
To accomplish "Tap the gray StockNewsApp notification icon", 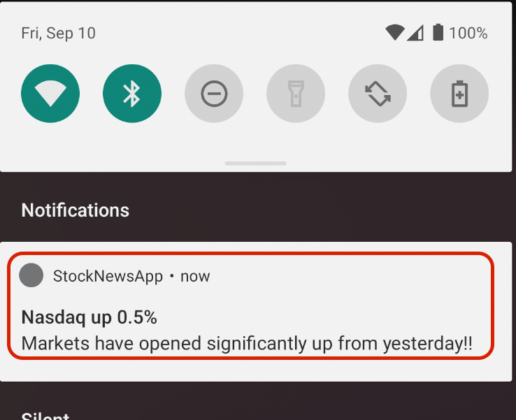I will (x=31, y=276).
